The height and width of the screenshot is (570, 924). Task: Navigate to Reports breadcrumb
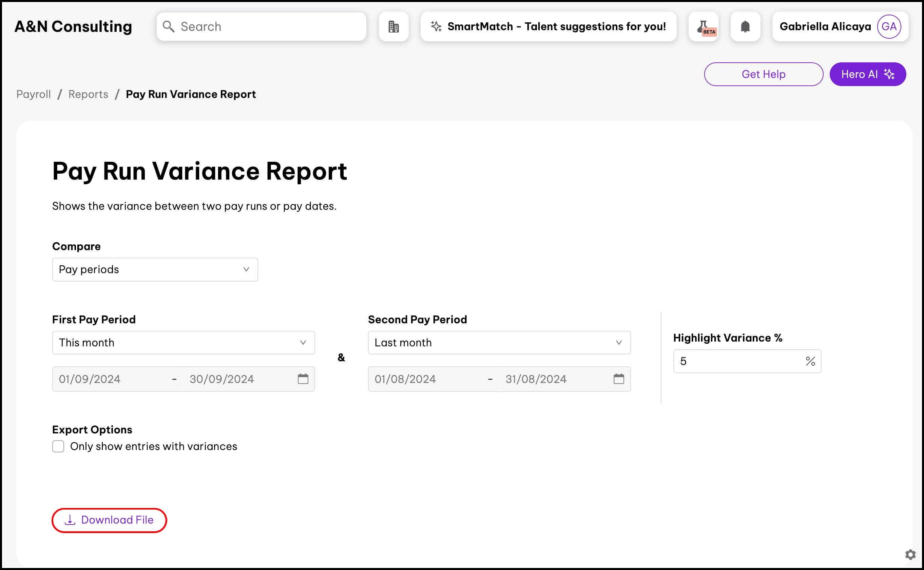click(x=88, y=94)
